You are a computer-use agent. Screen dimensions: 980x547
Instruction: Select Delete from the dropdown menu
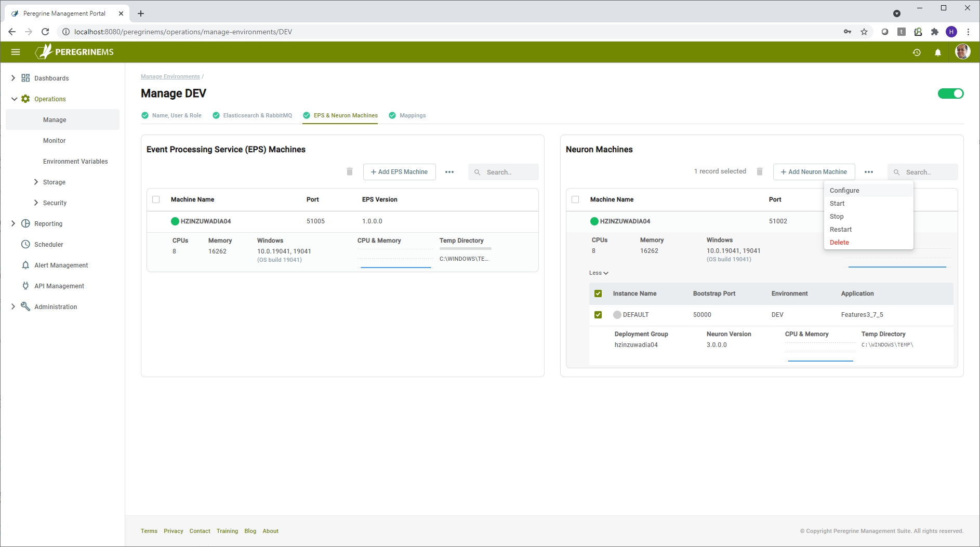point(868,243)
